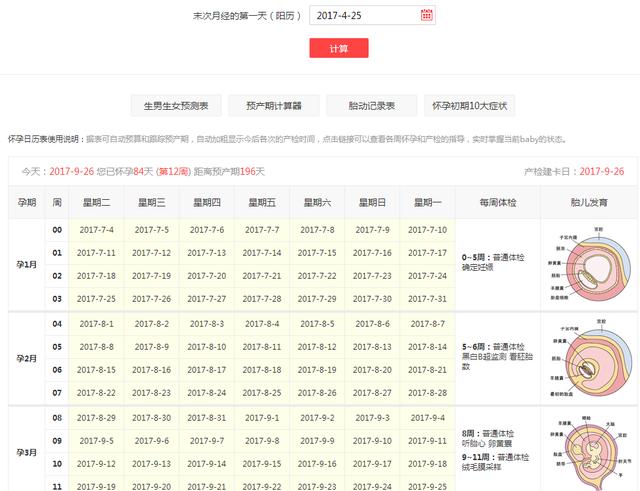Click the 2017-9-4 date cell
Screen dimensions: 640x491
point(428,417)
